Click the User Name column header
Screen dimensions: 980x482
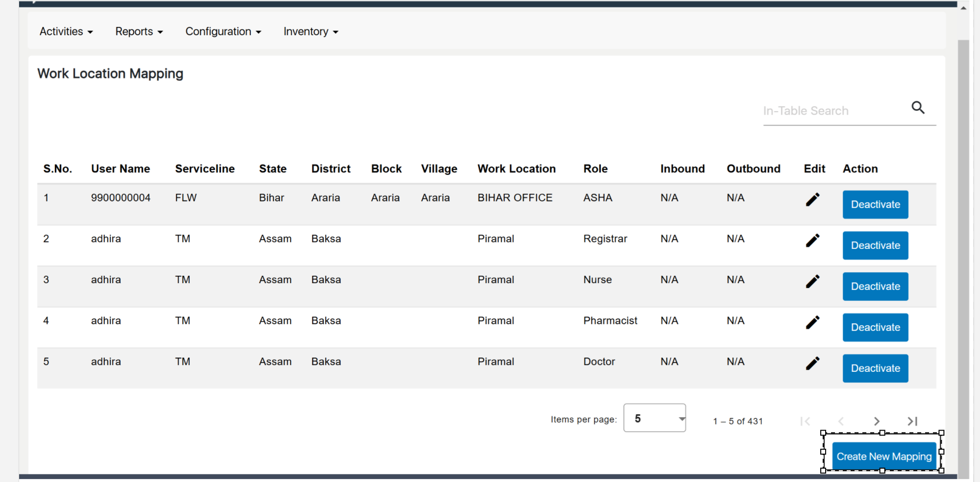click(121, 169)
